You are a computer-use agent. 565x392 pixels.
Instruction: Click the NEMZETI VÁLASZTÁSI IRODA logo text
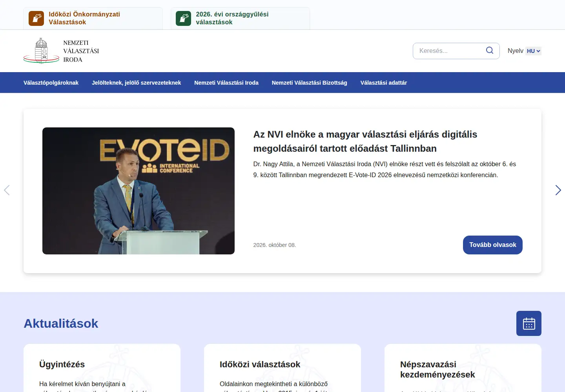(x=81, y=51)
